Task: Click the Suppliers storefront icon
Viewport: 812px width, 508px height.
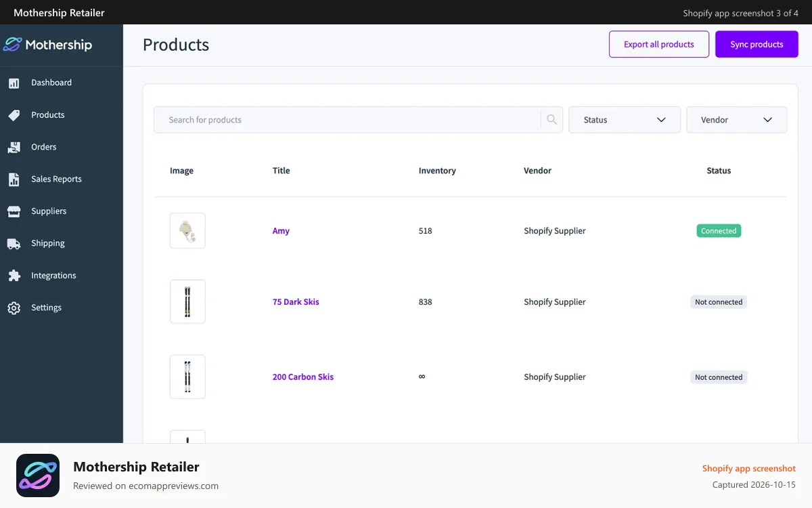Action: pos(14,212)
